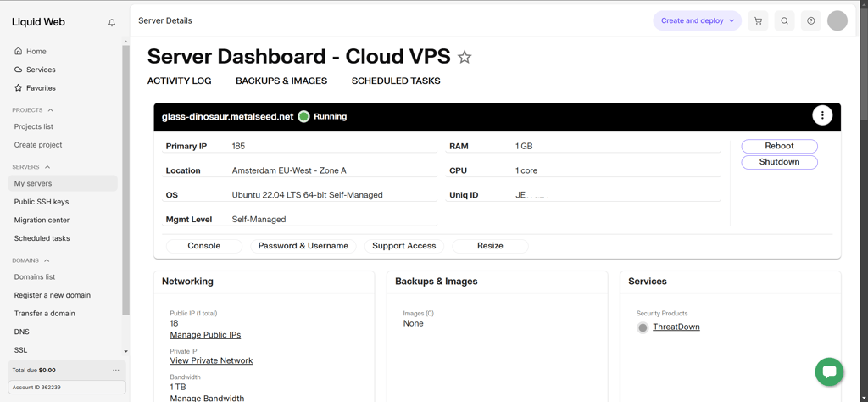The image size is (868, 402).
Task: Open Migration center
Action: [x=42, y=221]
